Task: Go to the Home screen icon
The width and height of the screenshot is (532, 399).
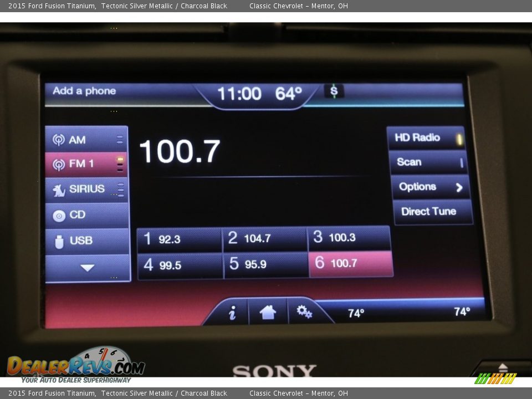Action: point(268,313)
